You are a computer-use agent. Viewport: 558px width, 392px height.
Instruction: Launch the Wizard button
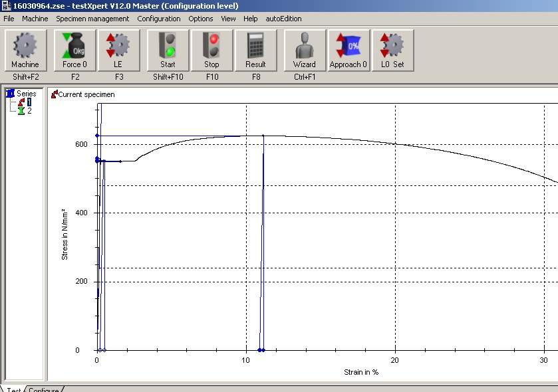pyautogui.click(x=305, y=50)
